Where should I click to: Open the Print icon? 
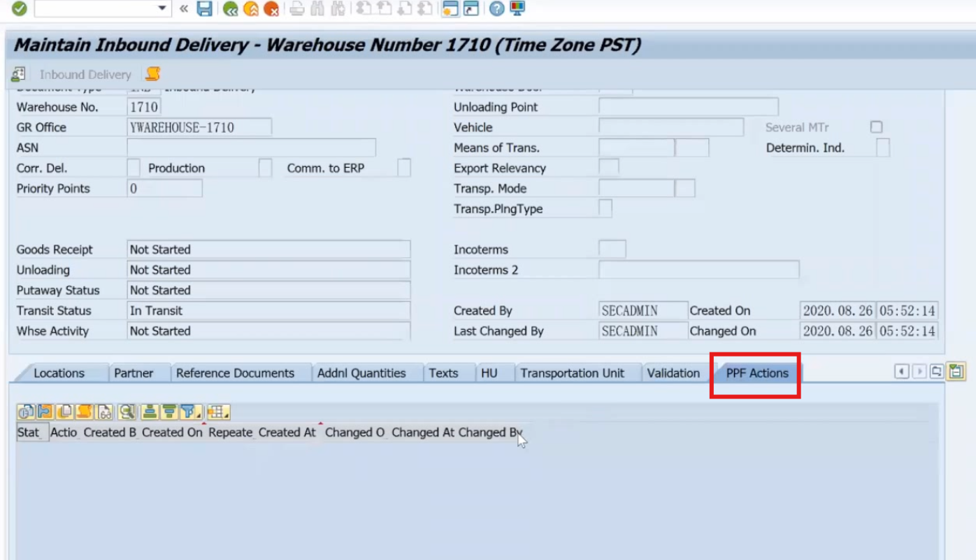point(297,10)
